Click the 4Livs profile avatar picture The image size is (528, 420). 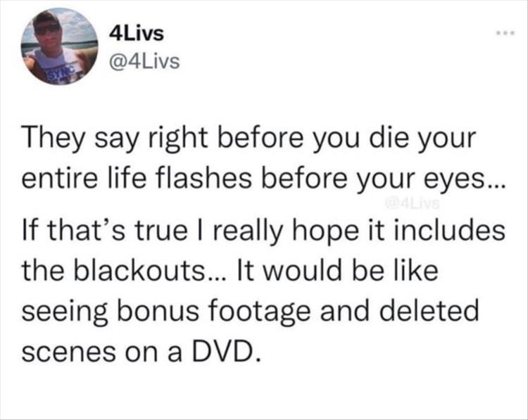(60, 47)
